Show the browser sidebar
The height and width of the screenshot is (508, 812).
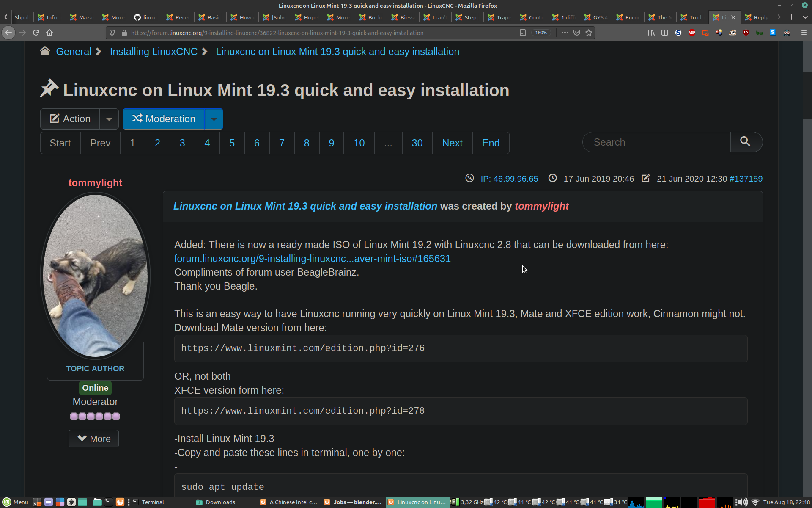click(x=665, y=33)
